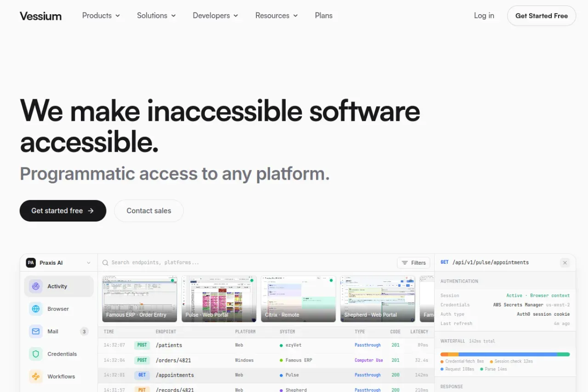588x392 pixels.
Task: Sort by the TIME column header
Action: pos(109,332)
